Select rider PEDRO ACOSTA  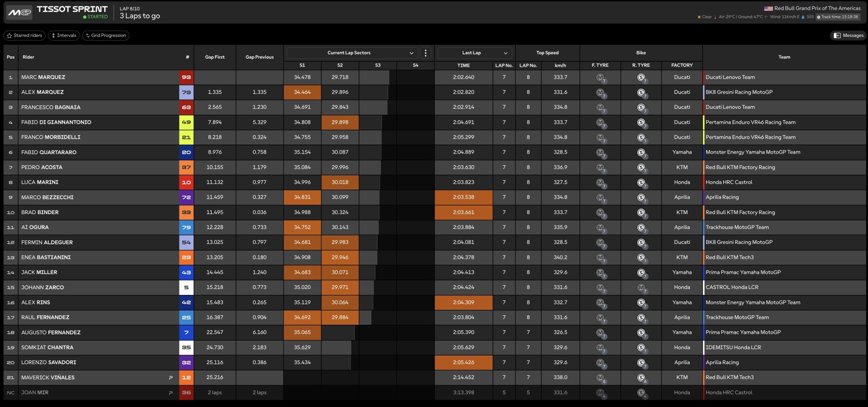[42, 167]
